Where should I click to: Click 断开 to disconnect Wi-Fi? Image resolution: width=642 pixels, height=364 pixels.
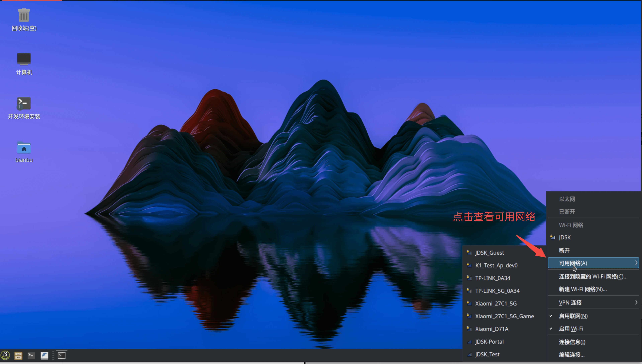pos(564,251)
